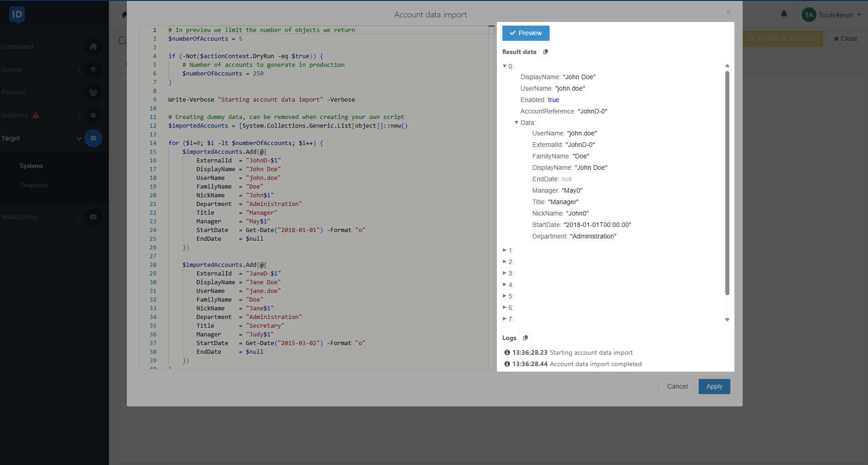
Task: Open the Business menu item
Action: (15, 115)
